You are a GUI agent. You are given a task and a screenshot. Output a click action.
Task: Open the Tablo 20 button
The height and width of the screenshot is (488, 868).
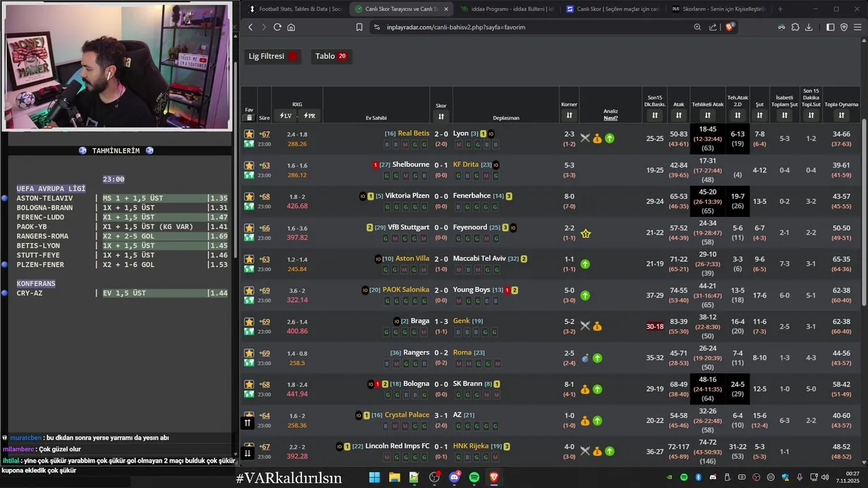point(331,56)
